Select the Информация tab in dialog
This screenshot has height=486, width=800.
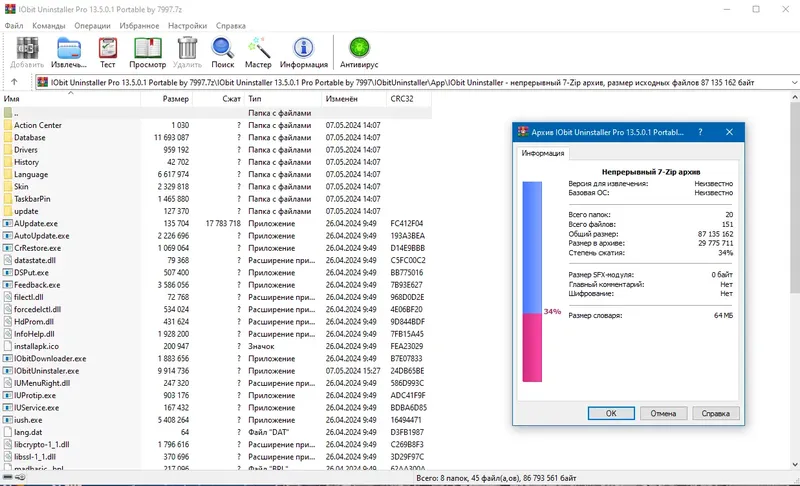tap(543, 153)
